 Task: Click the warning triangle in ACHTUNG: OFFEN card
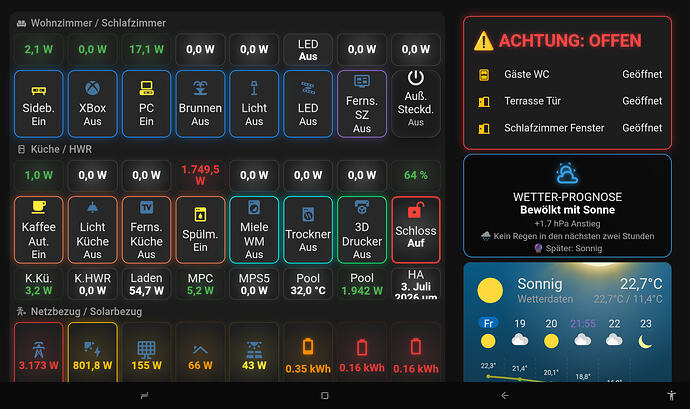(484, 41)
